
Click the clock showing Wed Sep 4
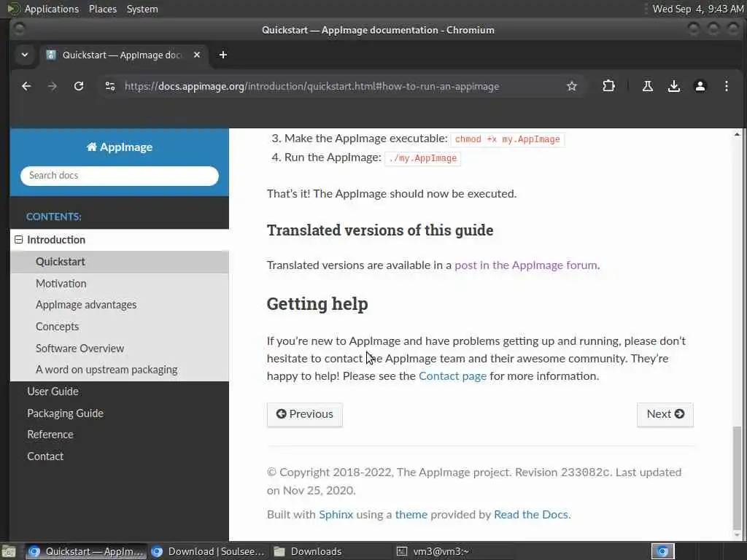(698, 9)
